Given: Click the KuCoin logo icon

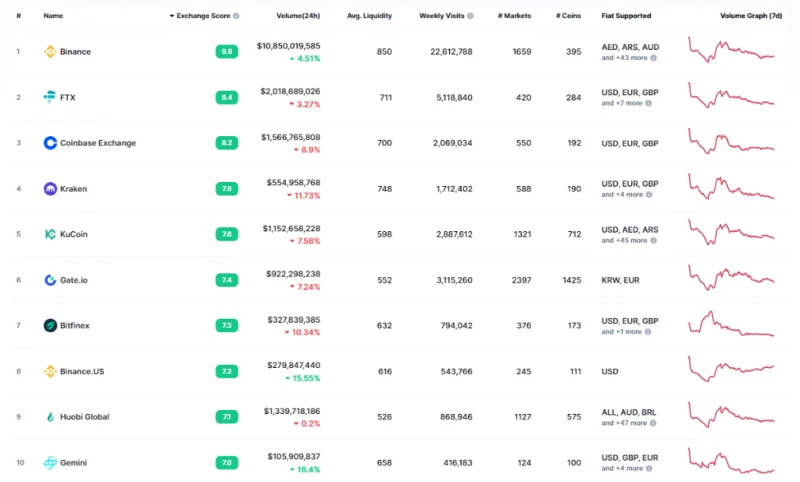Looking at the screenshot, I should pos(50,234).
